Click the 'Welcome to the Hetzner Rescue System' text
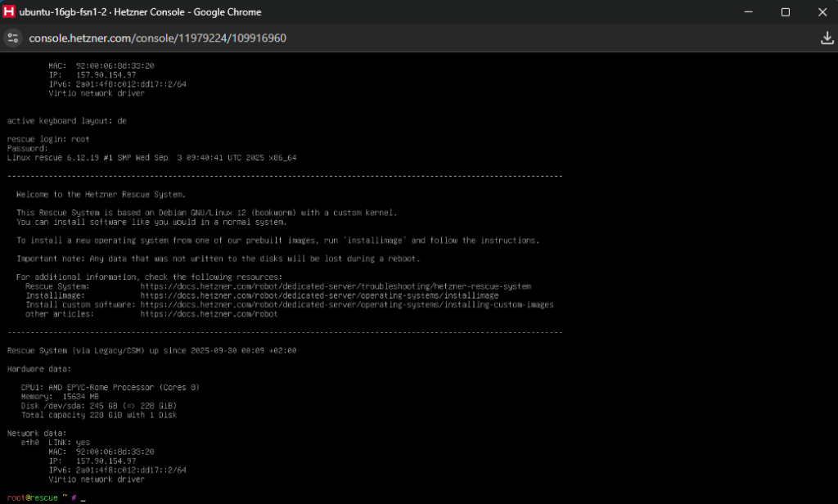The image size is (838, 504). point(101,195)
